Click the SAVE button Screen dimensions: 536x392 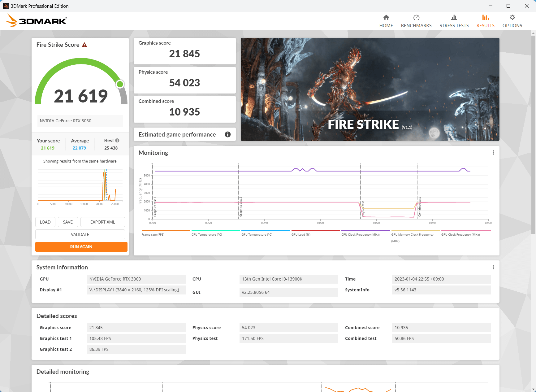tap(68, 222)
